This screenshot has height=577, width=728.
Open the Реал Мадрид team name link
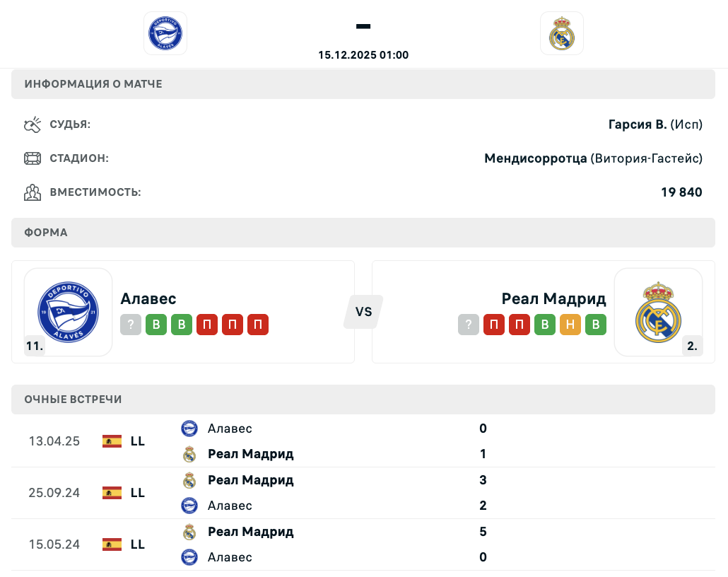coord(553,298)
